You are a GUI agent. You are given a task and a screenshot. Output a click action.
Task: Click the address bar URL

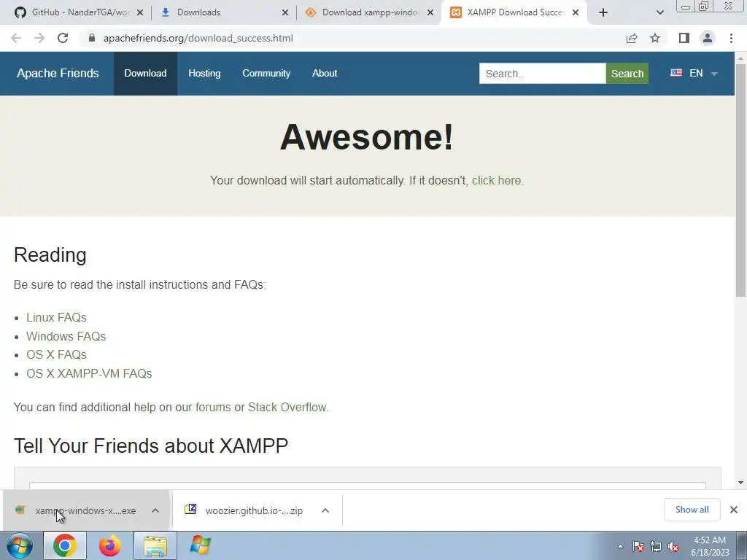[198, 38]
